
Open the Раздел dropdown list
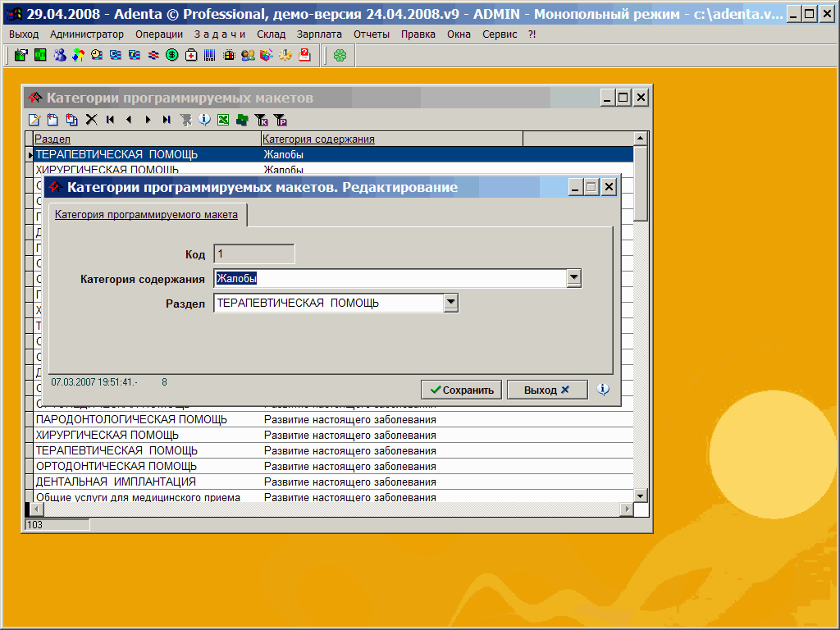tap(450, 304)
